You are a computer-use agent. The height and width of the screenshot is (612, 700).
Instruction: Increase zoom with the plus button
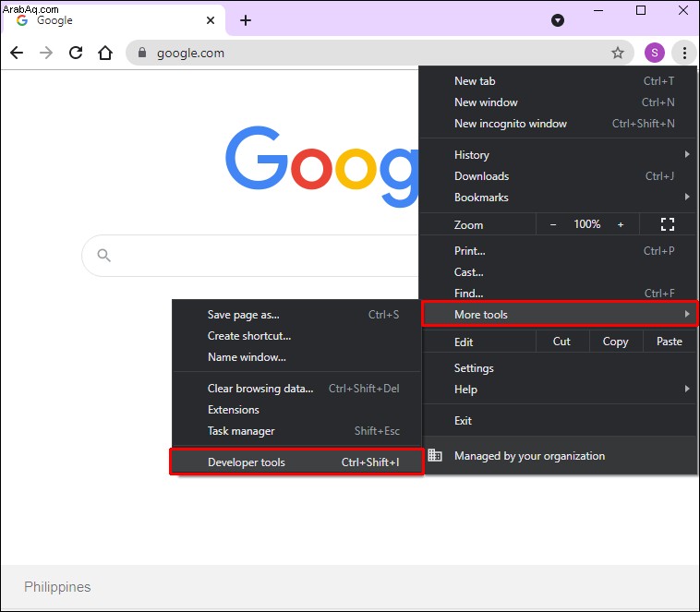point(621,224)
